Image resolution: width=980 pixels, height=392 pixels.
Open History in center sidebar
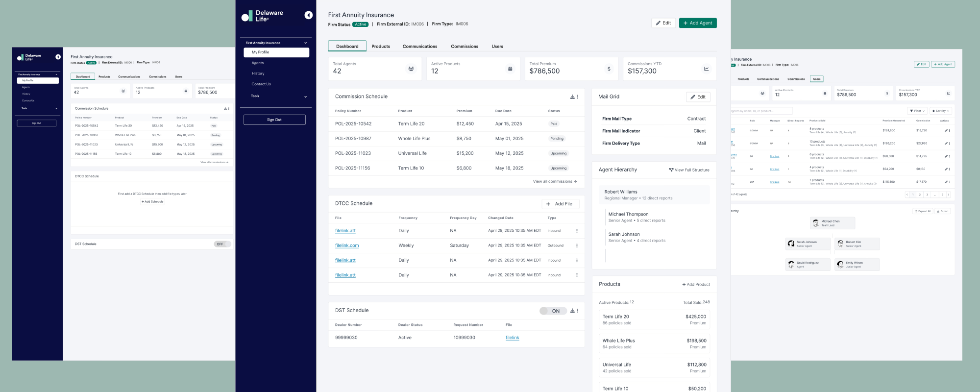pyautogui.click(x=258, y=73)
